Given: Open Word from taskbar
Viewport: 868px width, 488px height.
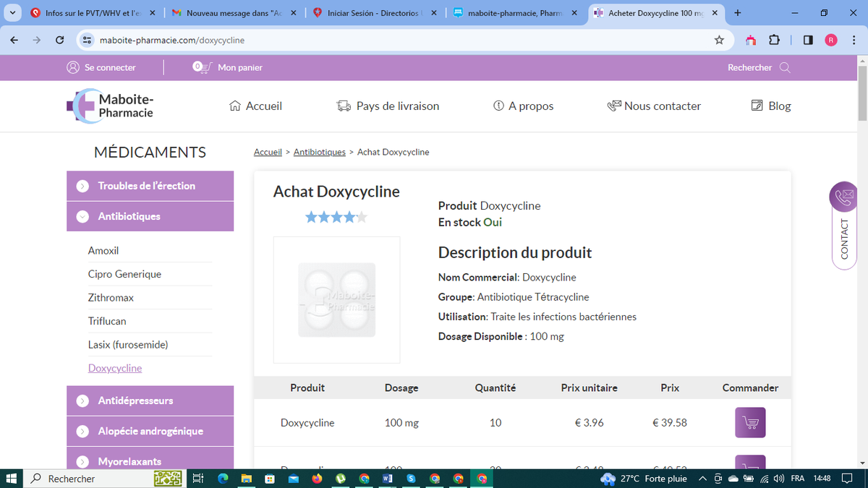Looking at the screenshot, I should pos(387,479).
